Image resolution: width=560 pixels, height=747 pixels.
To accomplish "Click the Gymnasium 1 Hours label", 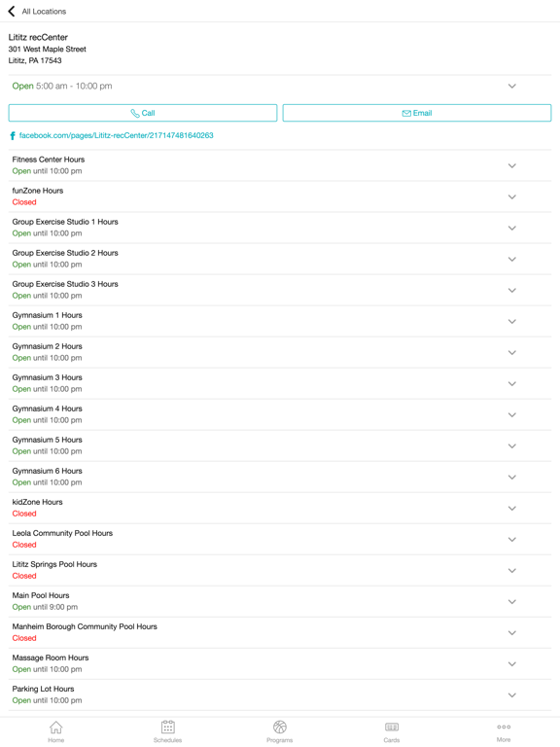I will point(47,315).
